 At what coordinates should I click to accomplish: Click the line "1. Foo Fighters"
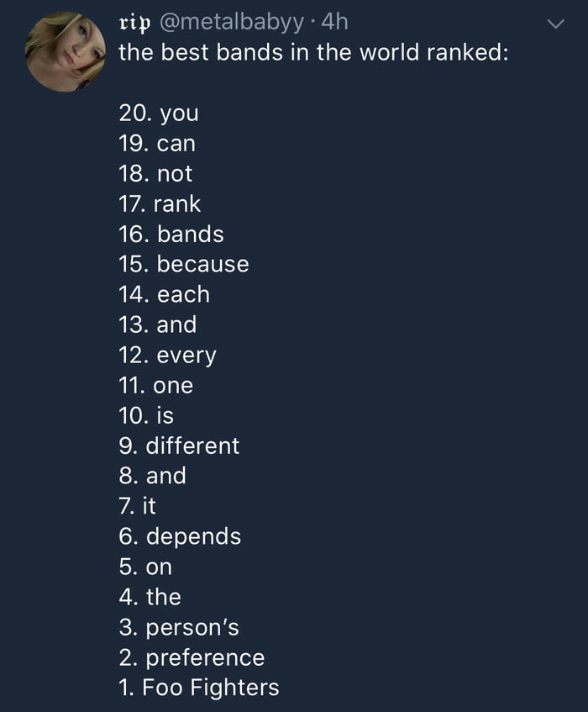(198, 688)
